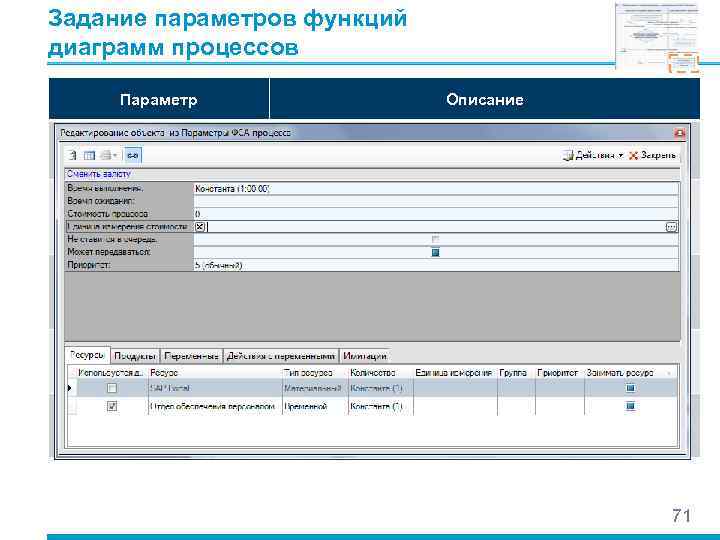Click the Приоритет column header in the resources table
The height and width of the screenshot is (540, 720).
pos(560,373)
